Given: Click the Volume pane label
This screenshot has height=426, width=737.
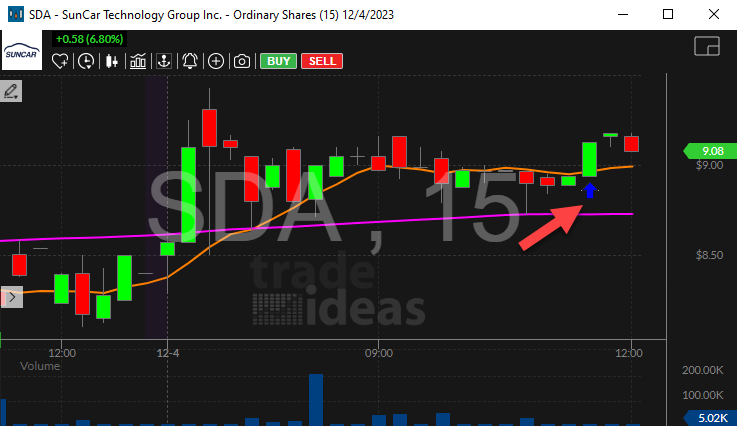Looking at the screenshot, I should click(40, 366).
